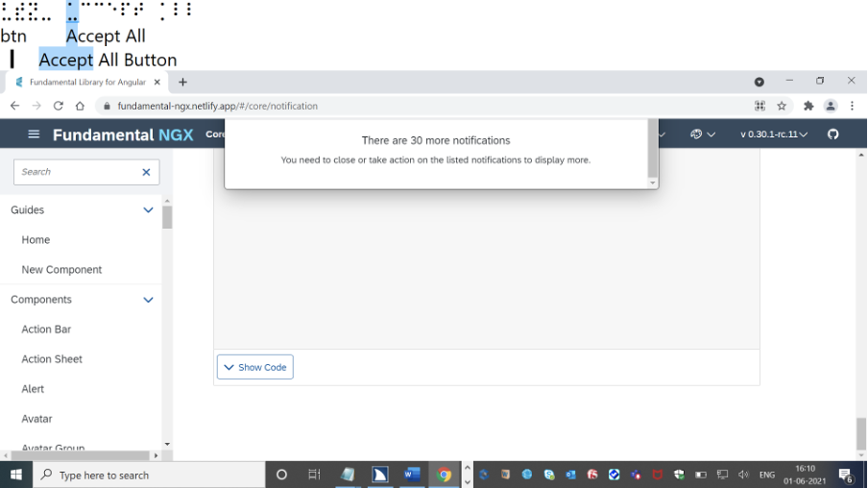Open the Chrome tab search dropdown

point(759,82)
